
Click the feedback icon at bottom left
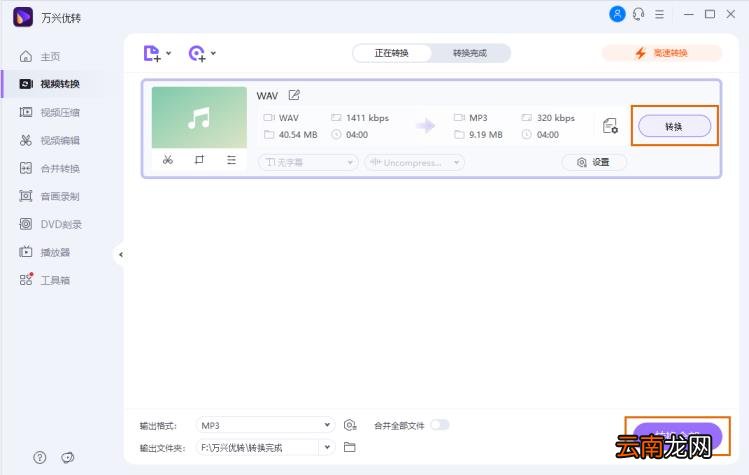coord(67,457)
